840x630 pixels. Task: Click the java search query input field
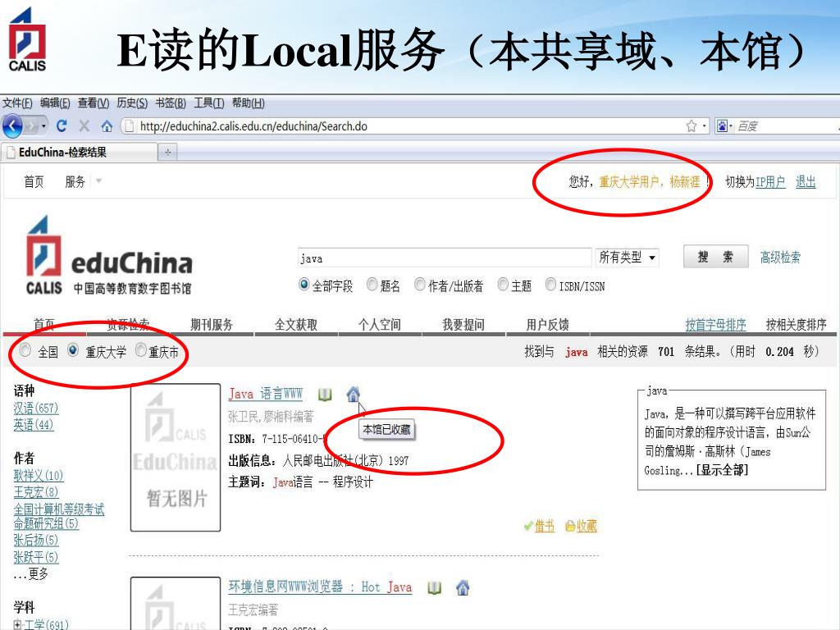click(x=445, y=258)
